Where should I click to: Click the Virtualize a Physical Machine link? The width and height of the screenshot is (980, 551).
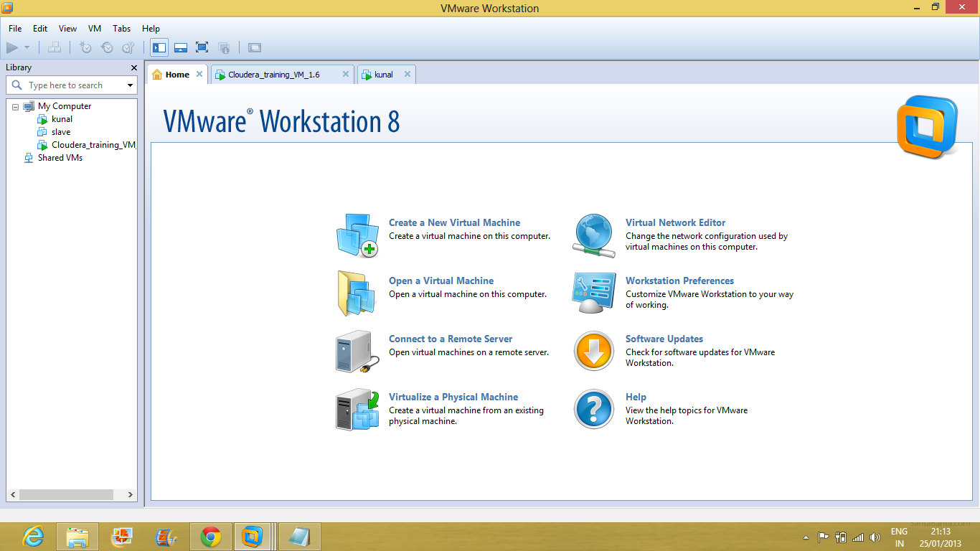tap(453, 397)
